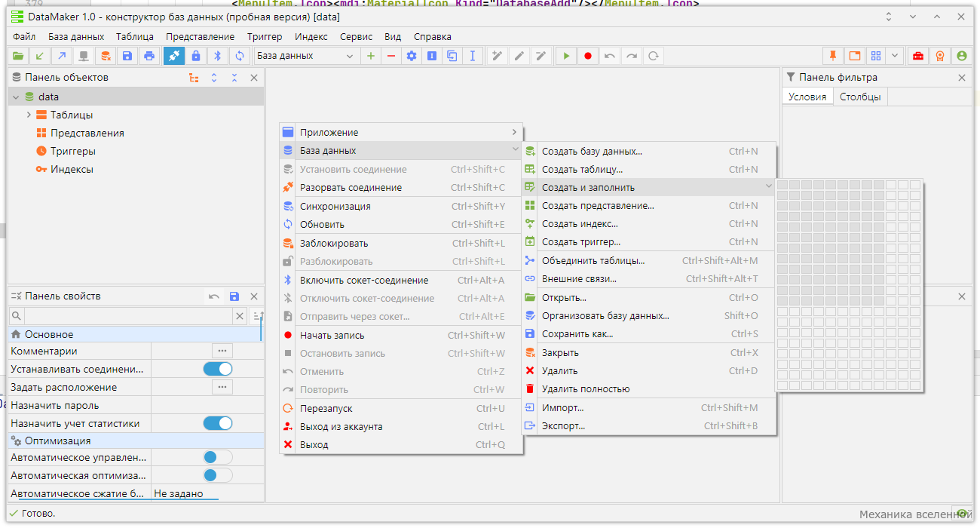Image resolution: width=980 pixels, height=528 pixels.
Task: Switch to the Столбцы tab
Action: pos(860,97)
